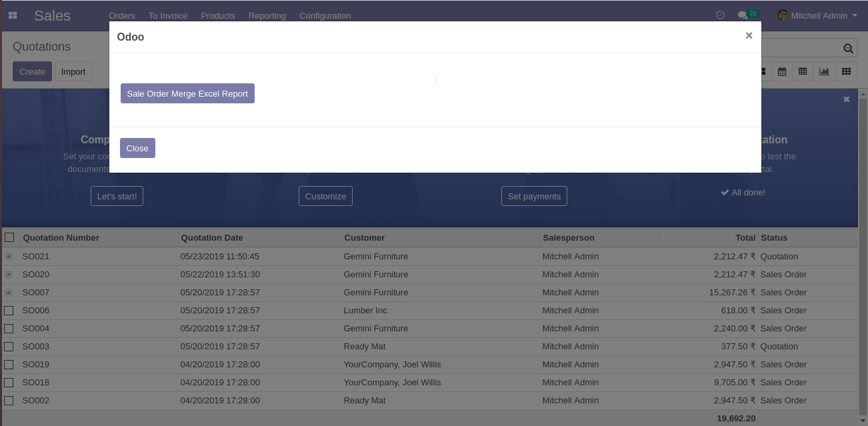Click the Customize button
868x426 pixels.
(325, 196)
